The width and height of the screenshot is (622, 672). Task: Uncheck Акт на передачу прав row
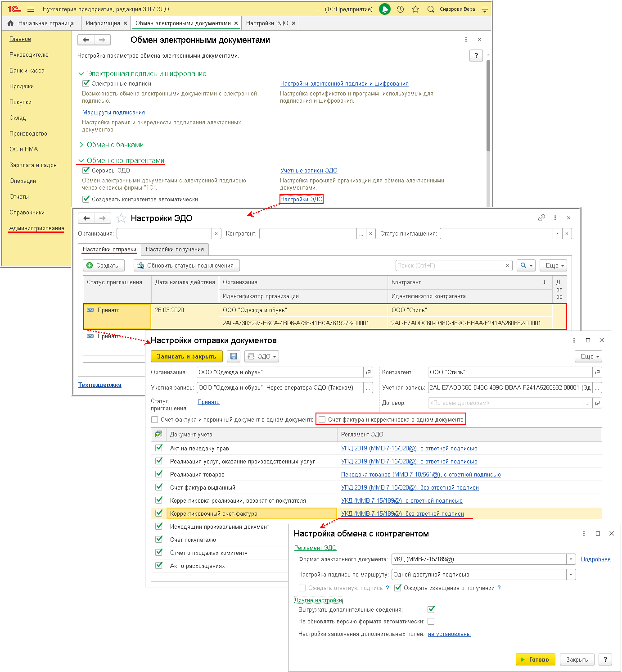(x=159, y=448)
